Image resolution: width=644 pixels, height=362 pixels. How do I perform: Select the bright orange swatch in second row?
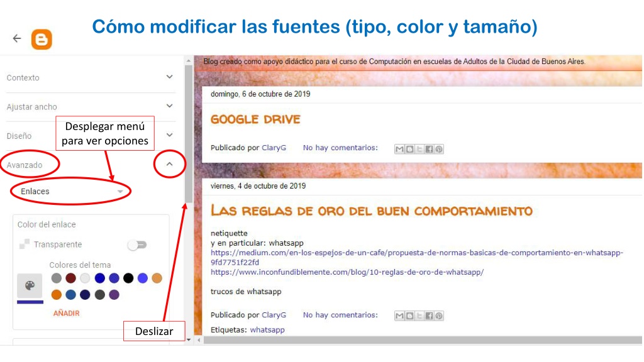coord(56,294)
